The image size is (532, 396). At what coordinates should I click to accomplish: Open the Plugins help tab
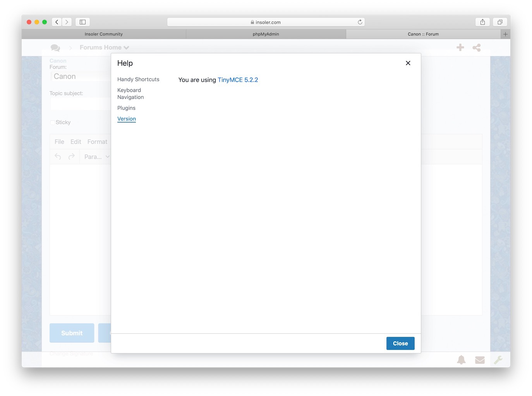[126, 108]
